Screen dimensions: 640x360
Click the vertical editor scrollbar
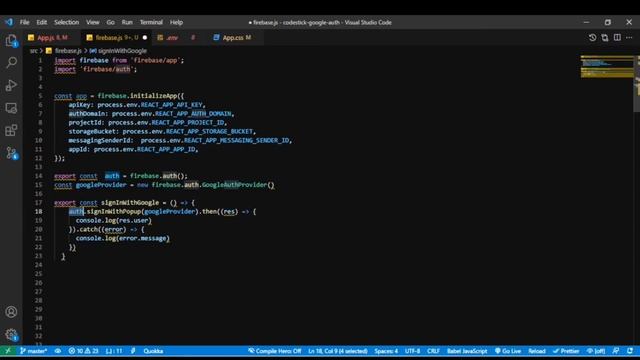pyautogui.click(x=637, y=83)
